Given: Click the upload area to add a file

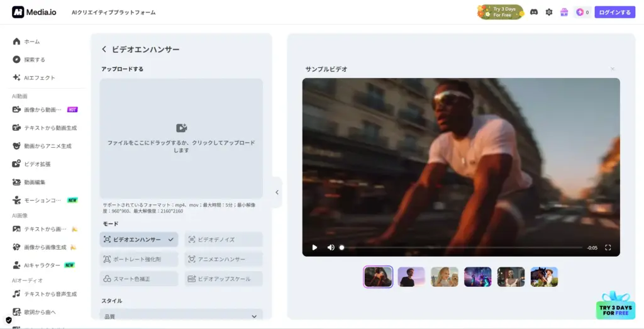Looking at the screenshot, I should (181, 138).
